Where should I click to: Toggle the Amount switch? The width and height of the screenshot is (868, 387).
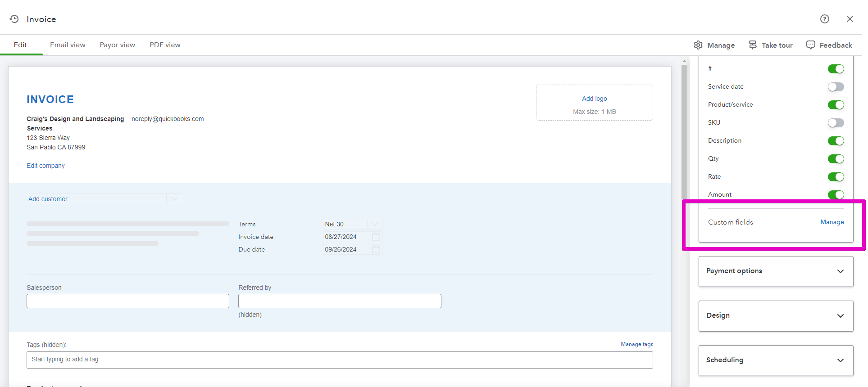[x=836, y=195]
